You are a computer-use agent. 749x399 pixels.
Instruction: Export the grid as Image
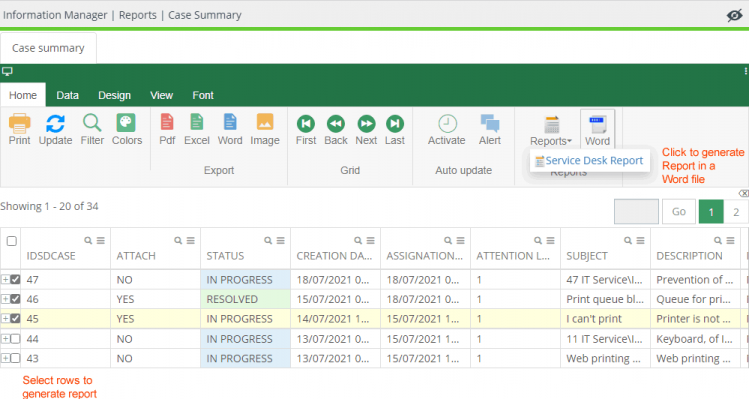click(265, 122)
